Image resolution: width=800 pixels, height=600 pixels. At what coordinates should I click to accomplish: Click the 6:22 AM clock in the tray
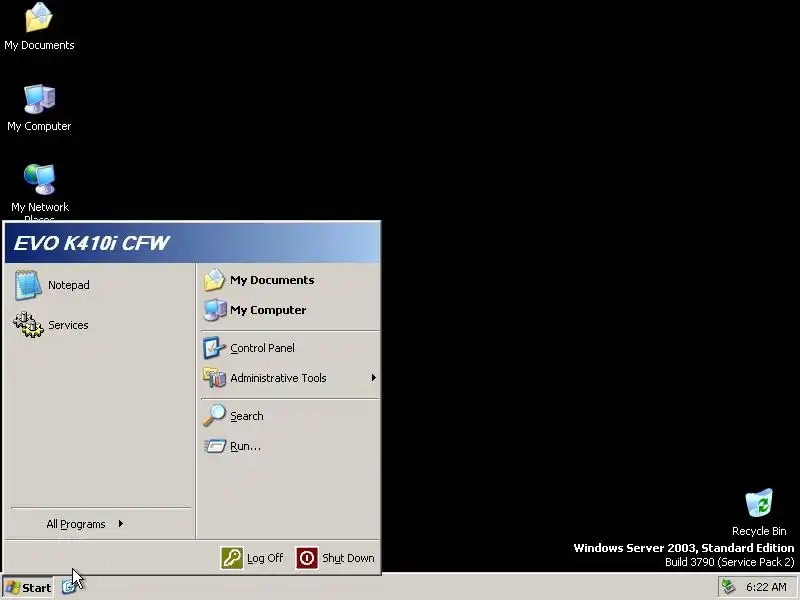766,587
